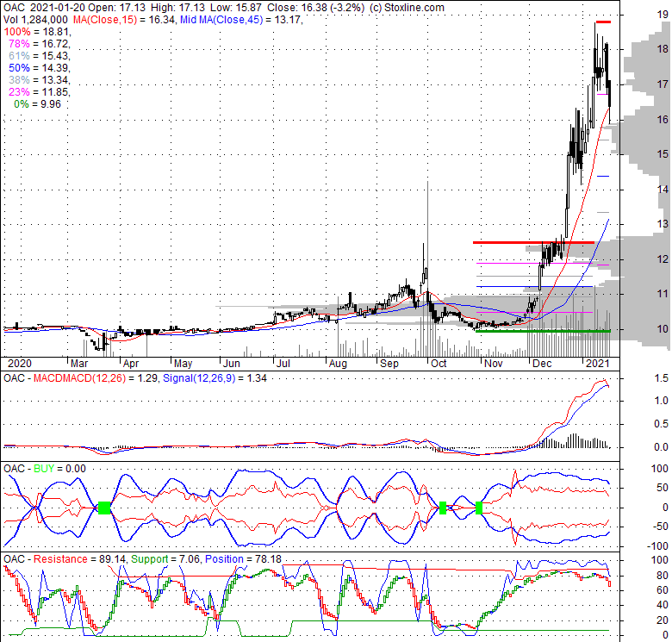Click the green buy signal marker in October
This screenshot has height=642, width=672.
443,508
